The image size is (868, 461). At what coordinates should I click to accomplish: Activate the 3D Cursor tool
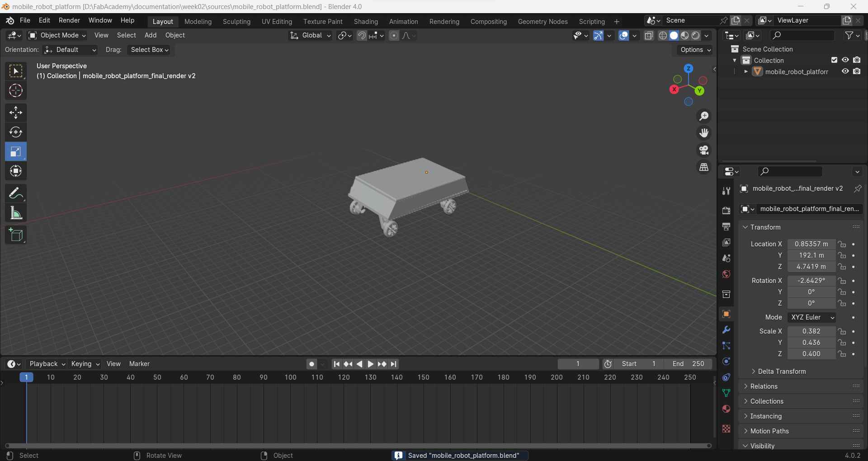point(16,91)
